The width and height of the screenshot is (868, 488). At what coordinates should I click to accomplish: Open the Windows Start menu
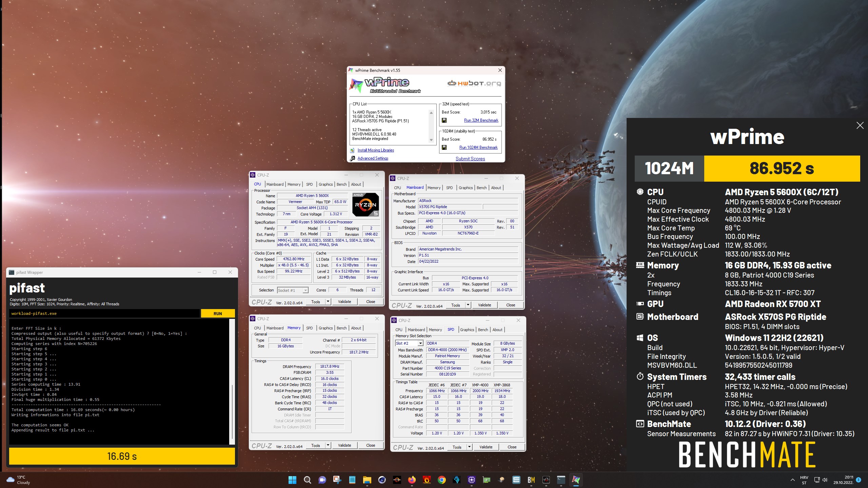point(292,480)
